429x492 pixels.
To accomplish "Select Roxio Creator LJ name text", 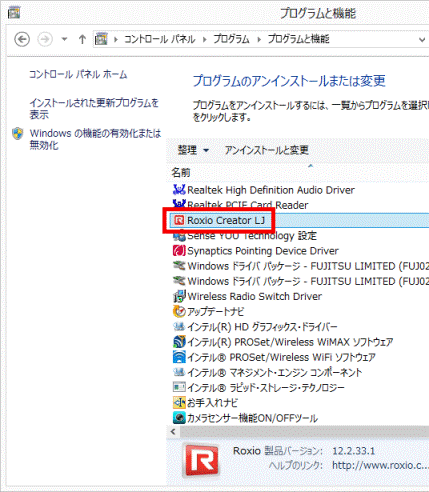I will tap(226, 220).
